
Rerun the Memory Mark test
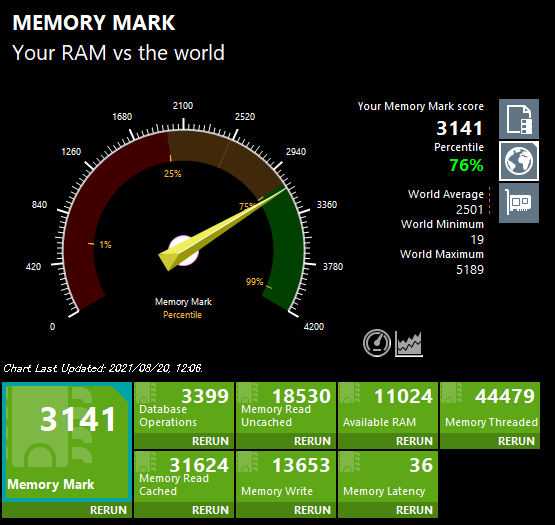[x=108, y=510]
